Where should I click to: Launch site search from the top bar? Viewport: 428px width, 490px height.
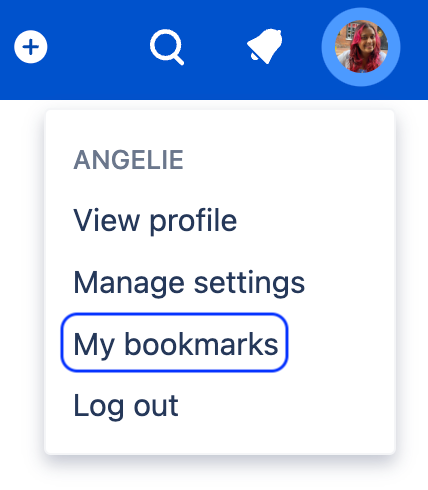[167, 47]
